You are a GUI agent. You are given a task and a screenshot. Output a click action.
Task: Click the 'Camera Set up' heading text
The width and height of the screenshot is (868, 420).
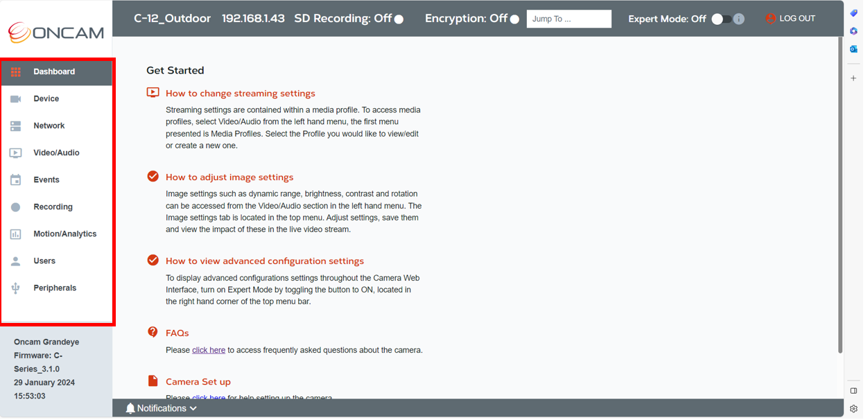click(198, 382)
